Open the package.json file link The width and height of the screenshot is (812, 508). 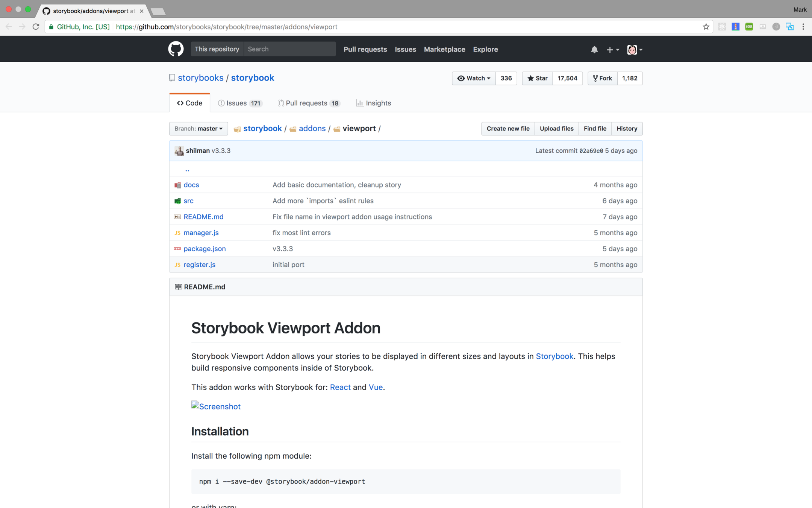[205, 249]
